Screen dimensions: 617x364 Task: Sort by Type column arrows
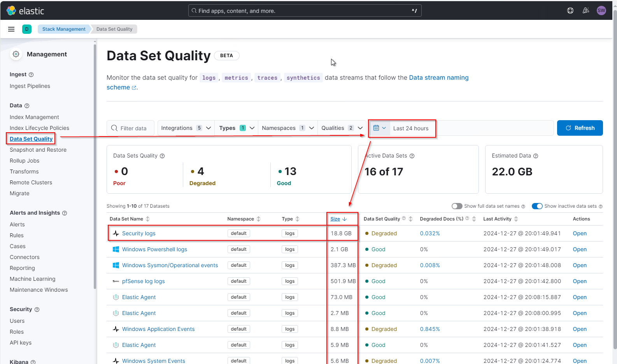(297, 219)
